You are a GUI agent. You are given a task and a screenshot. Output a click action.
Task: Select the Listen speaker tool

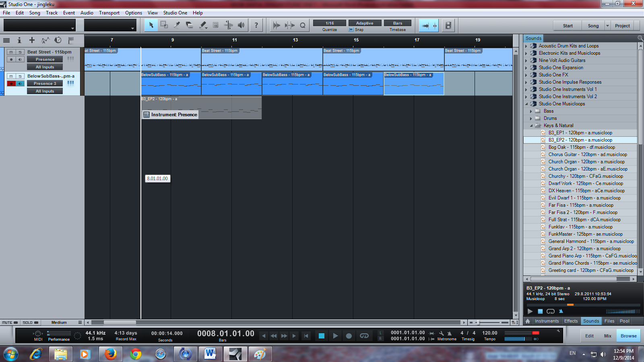tap(241, 25)
